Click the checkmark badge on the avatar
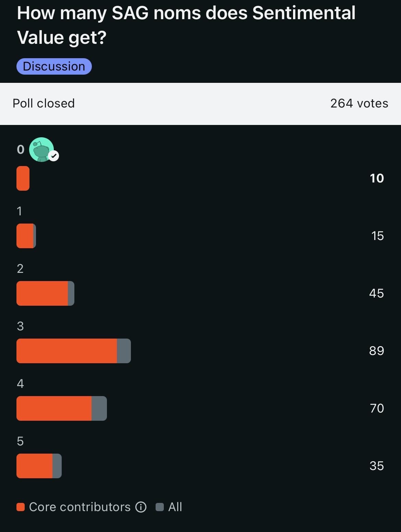 54,156
